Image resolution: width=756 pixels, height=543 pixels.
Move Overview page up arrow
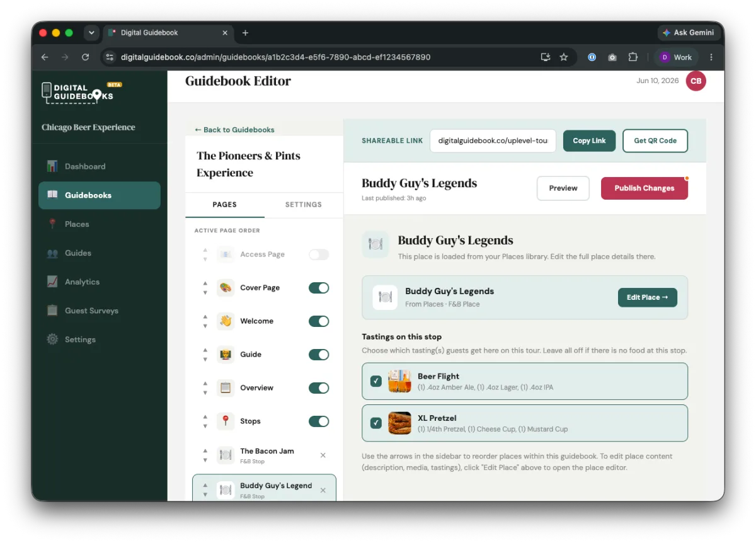click(205, 384)
